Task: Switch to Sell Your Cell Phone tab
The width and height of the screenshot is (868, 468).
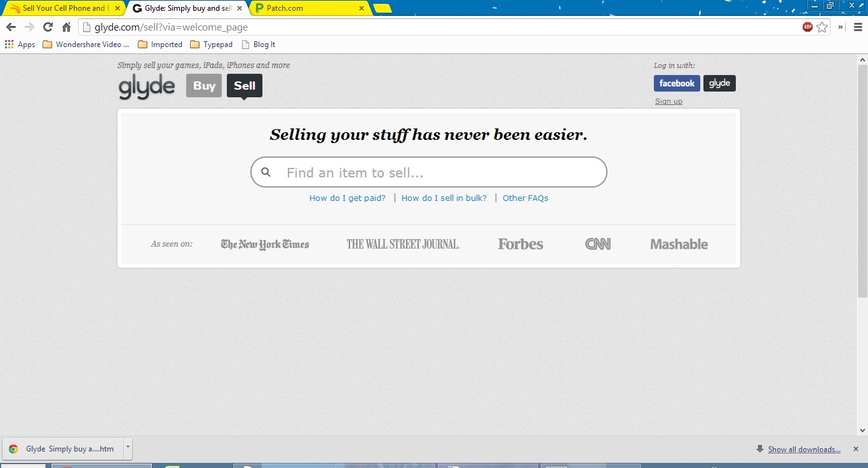Action: pyautogui.click(x=62, y=8)
